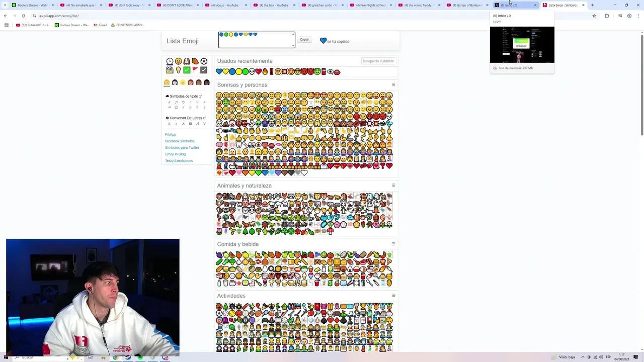Click the red heart in recently used
The height and width of the screenshot is (362, 644).
tap(259, 72)
